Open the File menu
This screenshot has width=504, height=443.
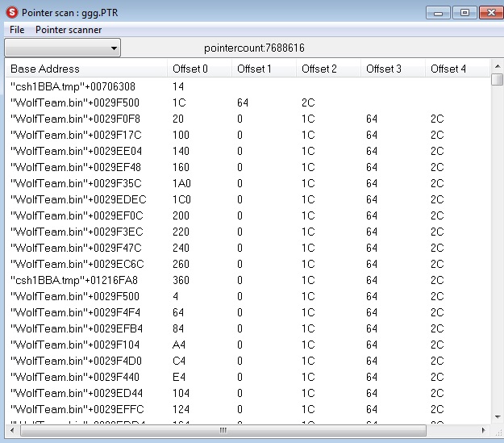pos(17,30)
